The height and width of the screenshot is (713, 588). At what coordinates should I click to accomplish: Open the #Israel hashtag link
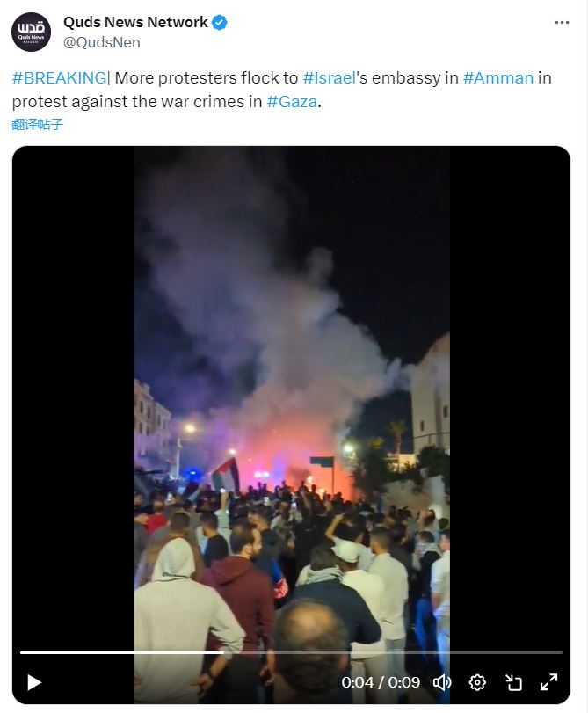pyautogui.click(x=330, y=77)
